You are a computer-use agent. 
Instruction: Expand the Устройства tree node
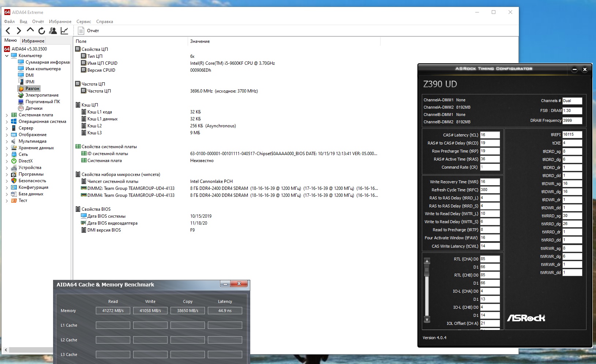point(7,168)
